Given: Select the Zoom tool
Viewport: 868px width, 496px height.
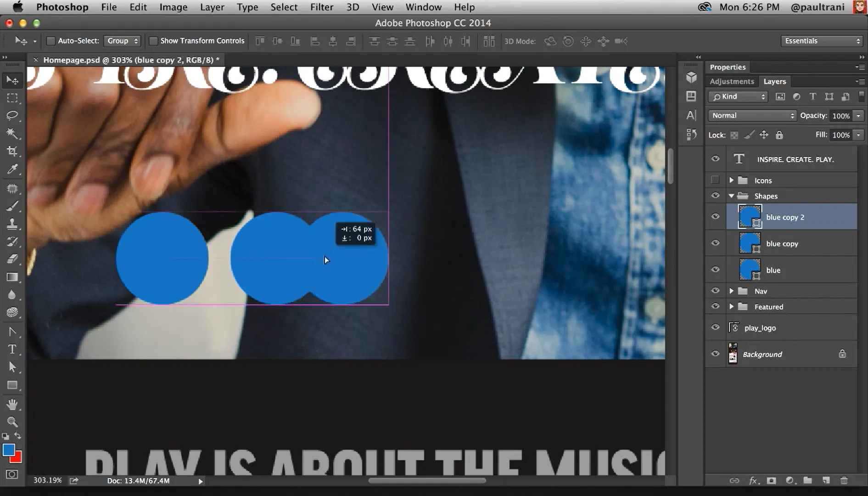Looking at the screenshot, I should pos(12,422).
